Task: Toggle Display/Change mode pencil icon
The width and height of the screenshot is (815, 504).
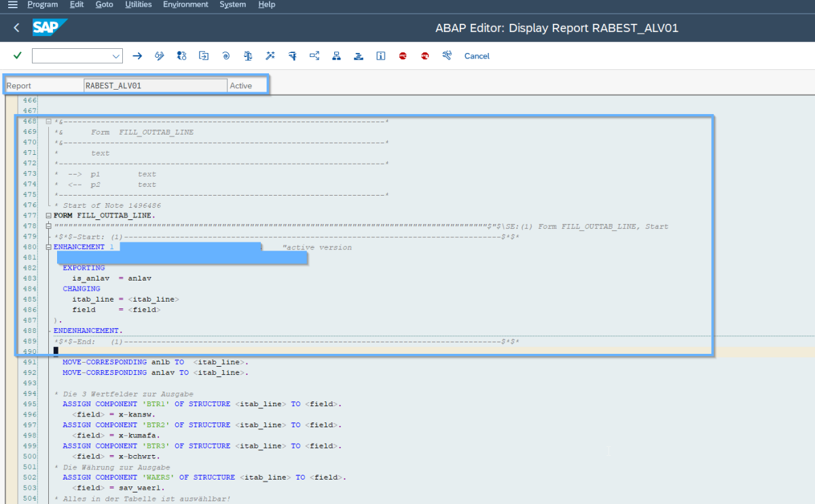Action: (159, 56)
